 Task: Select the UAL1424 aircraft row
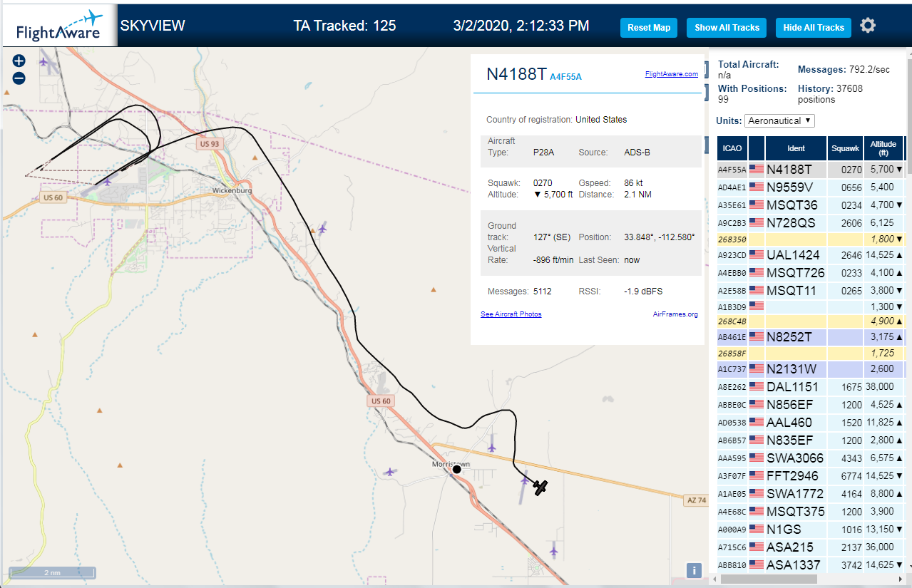pyautogui.click(x=811, y=255)
